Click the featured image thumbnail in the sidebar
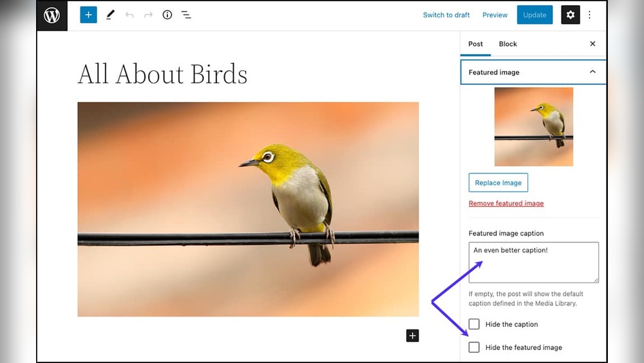 click(533, 126)
